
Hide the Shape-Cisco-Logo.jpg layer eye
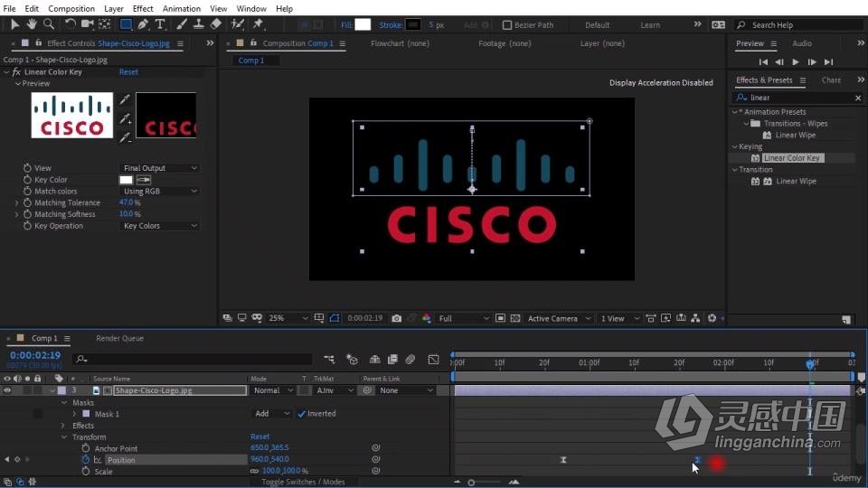point(7,390)
